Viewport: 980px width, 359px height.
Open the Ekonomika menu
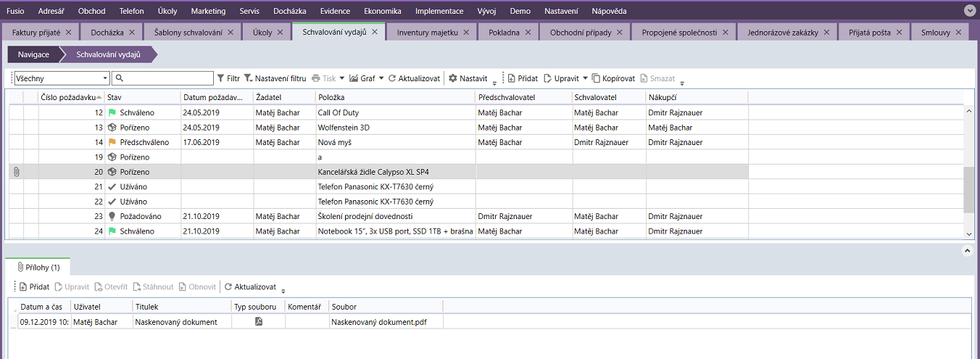click(383, 11)
